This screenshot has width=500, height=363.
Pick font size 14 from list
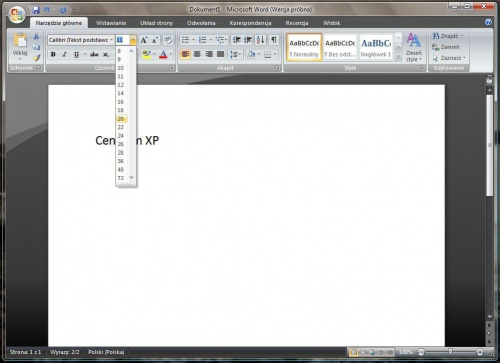pyautogui.click(x=121, y=93)
